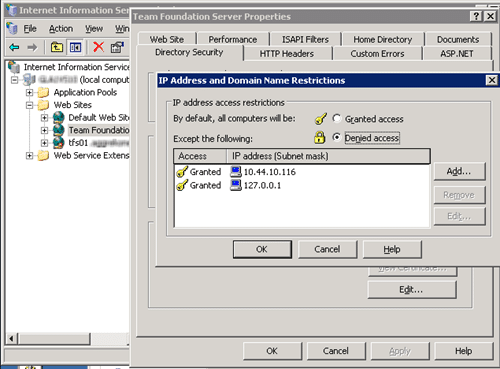Open the File menu
The height and width of the screenshot is (369, 500).
[x=30, y=29]
